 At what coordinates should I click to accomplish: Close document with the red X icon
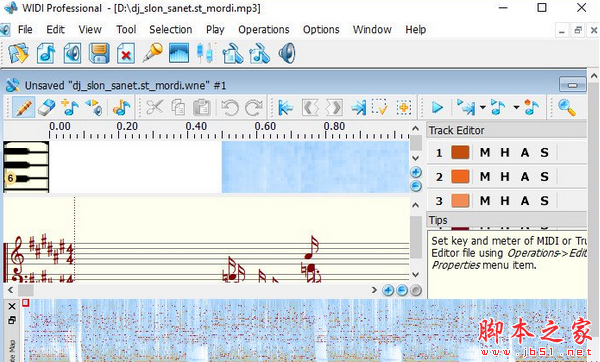coord(126,53)
